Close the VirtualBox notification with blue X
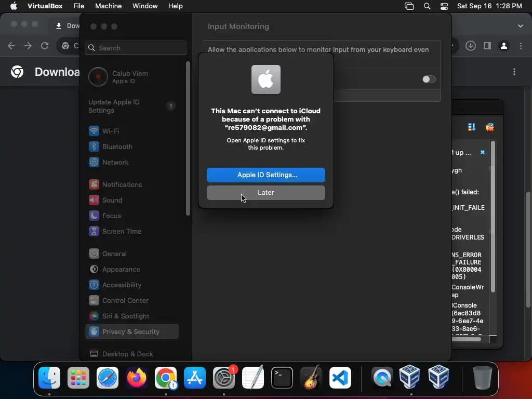The width and height of the screenshot is (532, 399). [x=483, y=152]
